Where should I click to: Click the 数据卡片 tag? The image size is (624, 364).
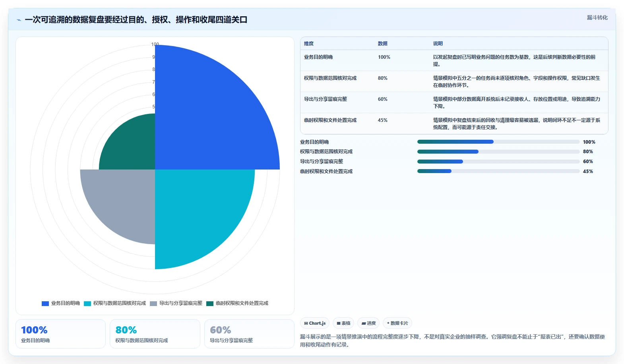click(397, 323)
